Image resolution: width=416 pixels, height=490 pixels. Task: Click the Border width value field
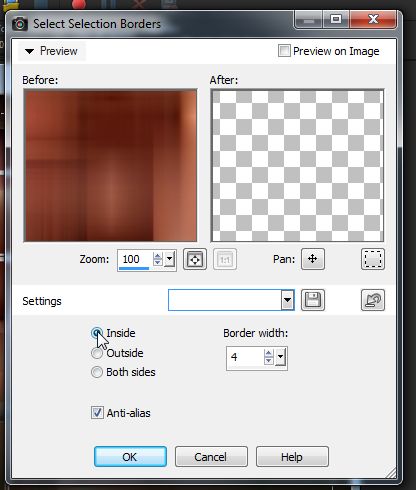(x=245, y=357)
